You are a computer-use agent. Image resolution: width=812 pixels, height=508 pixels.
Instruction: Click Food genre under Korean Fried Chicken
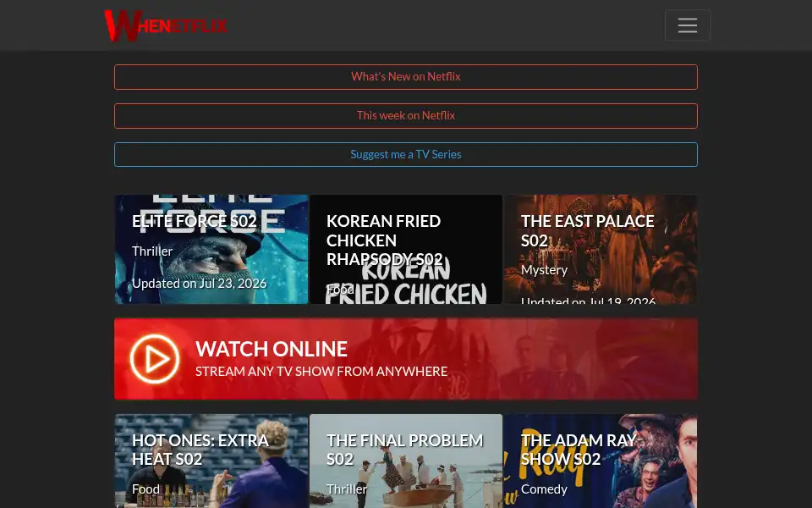(x=340, y=290)
